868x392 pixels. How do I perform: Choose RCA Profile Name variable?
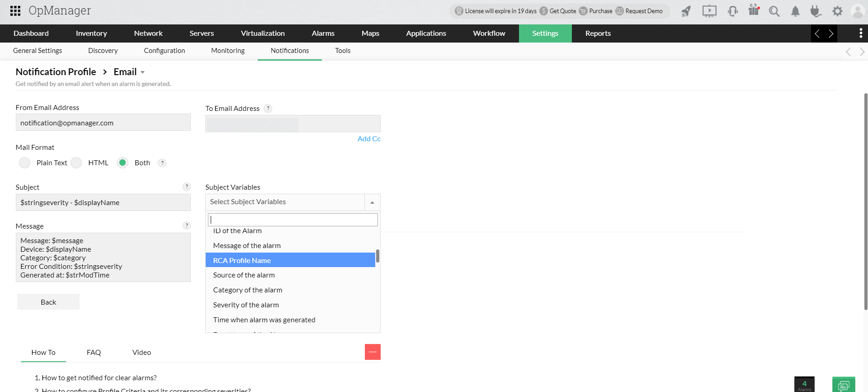pos(290,260)
